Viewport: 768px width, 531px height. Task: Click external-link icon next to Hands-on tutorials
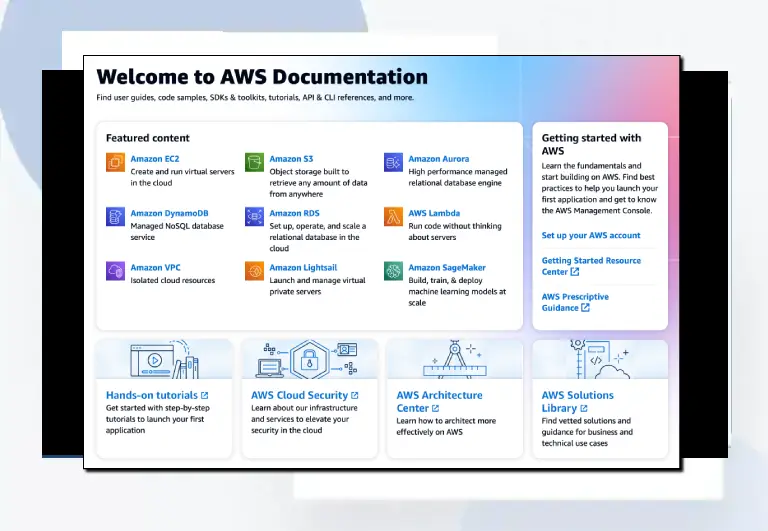click(205, 395)
